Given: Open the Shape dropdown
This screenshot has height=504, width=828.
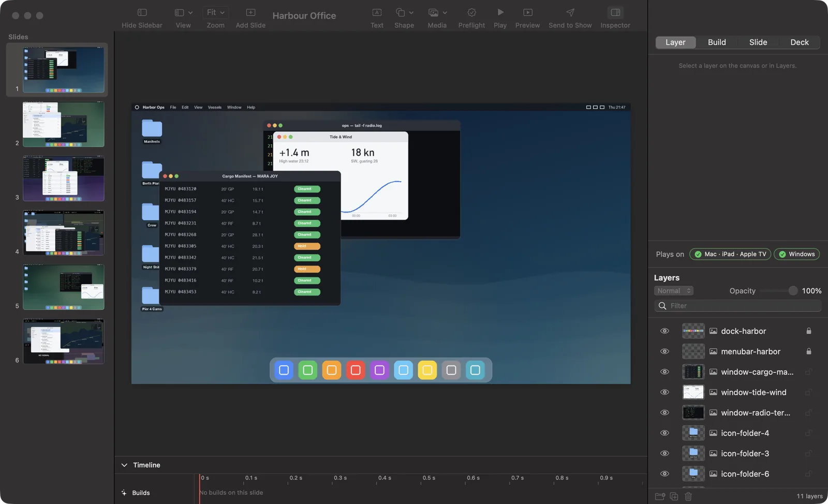Looking at the screenshot, I should (404, 12).
